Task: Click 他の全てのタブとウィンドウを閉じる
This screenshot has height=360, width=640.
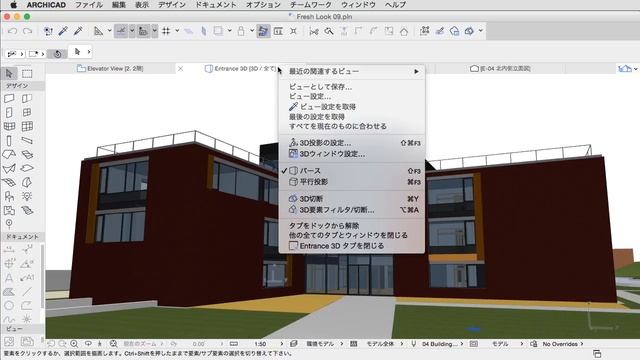Action: tap(351, 236)
